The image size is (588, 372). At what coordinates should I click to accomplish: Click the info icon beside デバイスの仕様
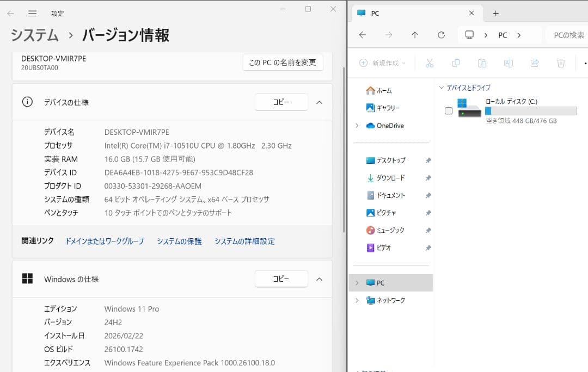pyautogui.click(x=27, y=102)
